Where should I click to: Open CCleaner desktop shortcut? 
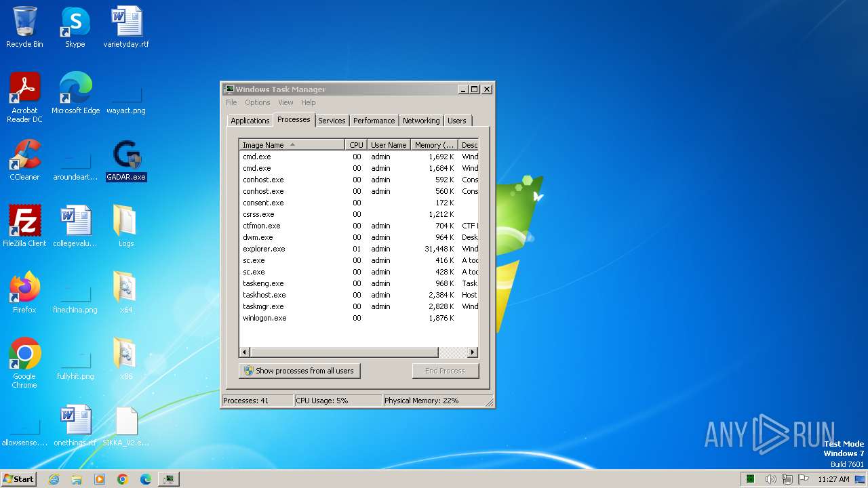24,160
